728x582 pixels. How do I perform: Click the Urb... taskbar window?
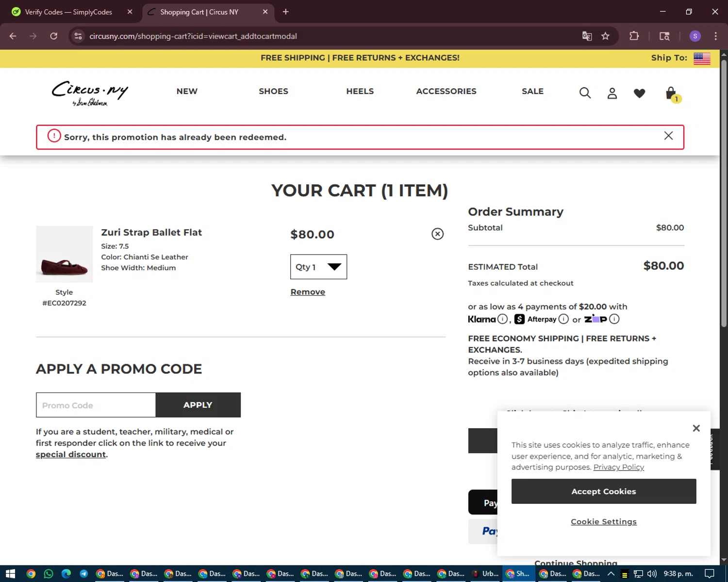pyautogui.click(x=485, y=574)
